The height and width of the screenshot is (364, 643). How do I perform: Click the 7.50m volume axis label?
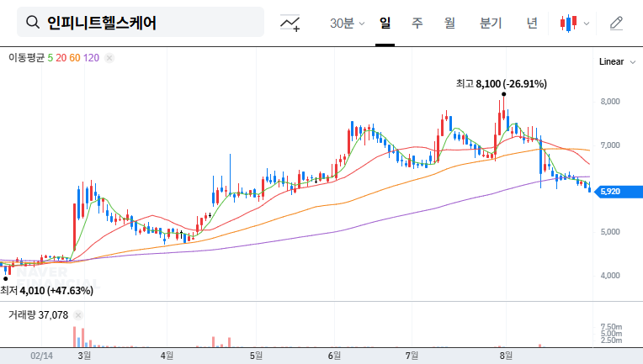pyautogui.click(x=611, y=327)
